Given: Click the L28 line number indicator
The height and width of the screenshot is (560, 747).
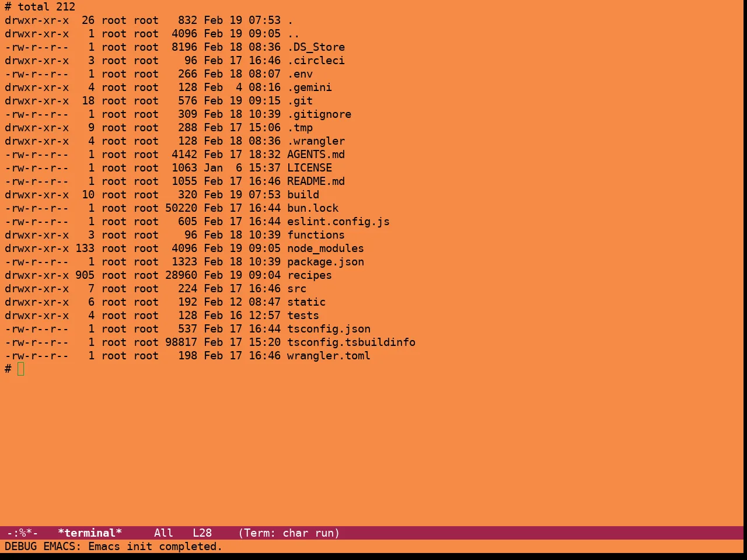Looking at the screenshot, I should tap(202, 533).
